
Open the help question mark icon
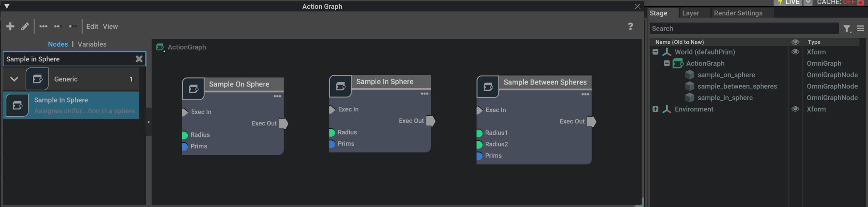(x=630, y=26)
